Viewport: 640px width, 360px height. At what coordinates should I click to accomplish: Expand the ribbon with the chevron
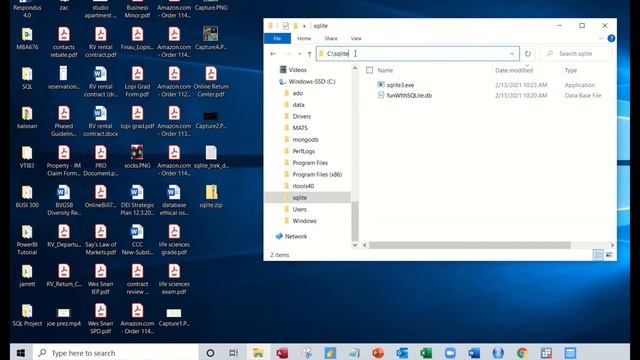click(x=601, y=38)
